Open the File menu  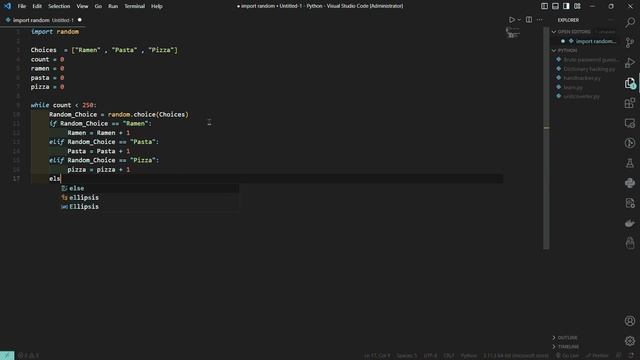22,6
